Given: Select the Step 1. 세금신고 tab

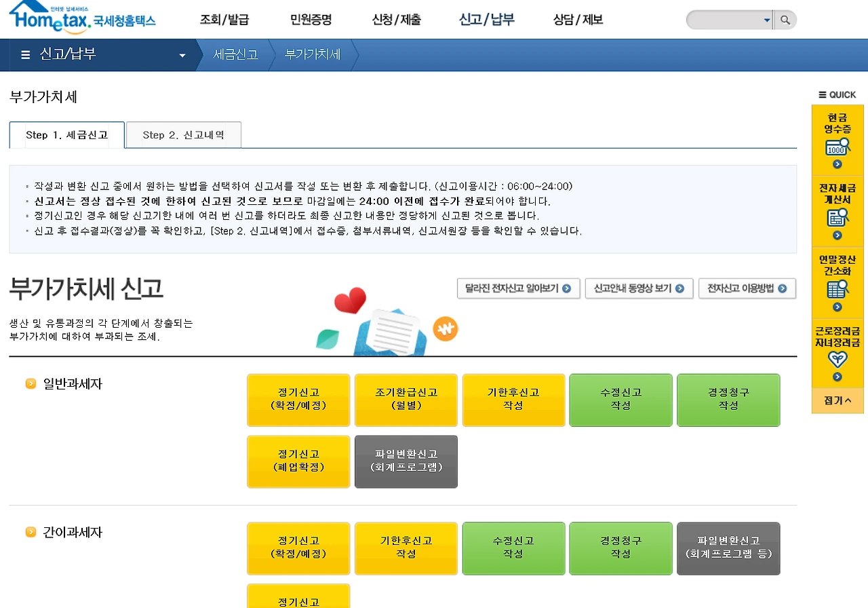Looking at the screenshot, I should tap(67, 135).
